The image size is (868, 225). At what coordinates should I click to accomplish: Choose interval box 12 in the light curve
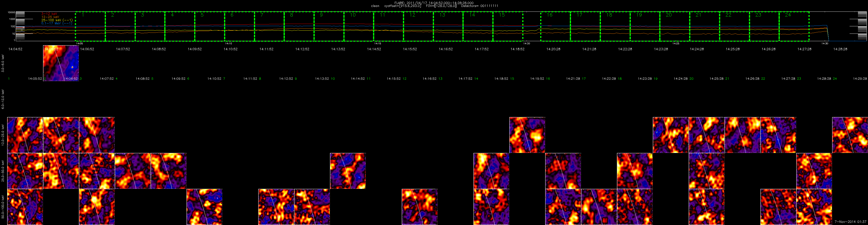[418, 27]
